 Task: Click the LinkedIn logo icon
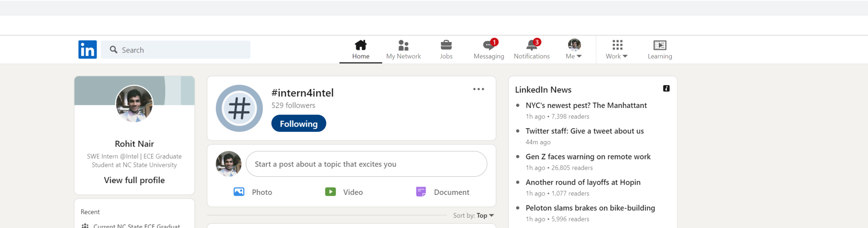[87, 50]
